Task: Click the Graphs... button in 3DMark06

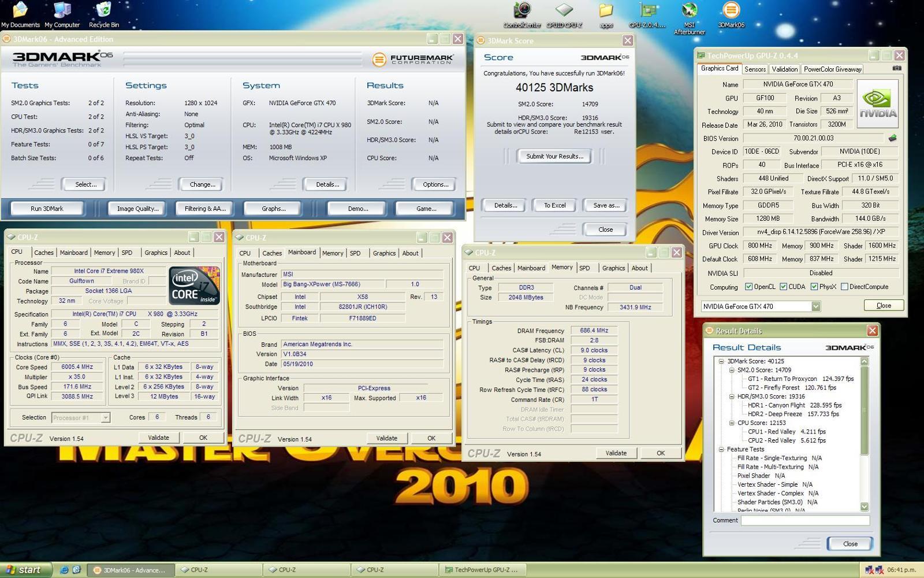Action: point(273,209)
